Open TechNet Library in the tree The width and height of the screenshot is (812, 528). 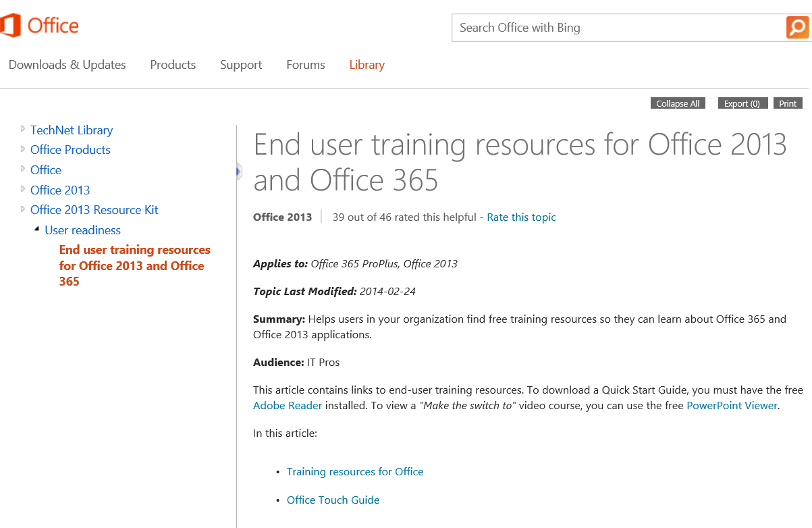coord(72,130)
